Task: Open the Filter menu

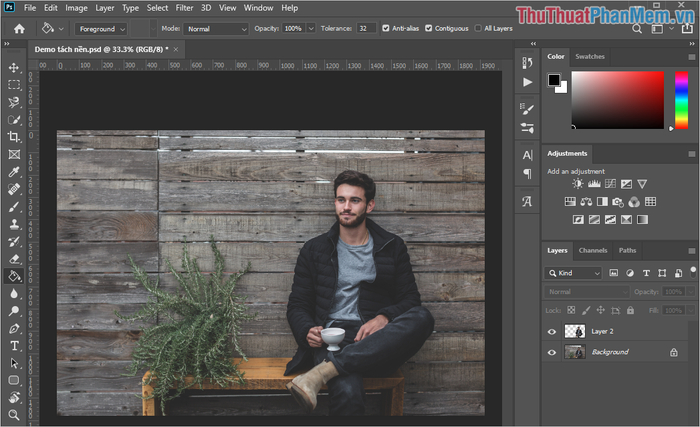Action: click(184, 8)
